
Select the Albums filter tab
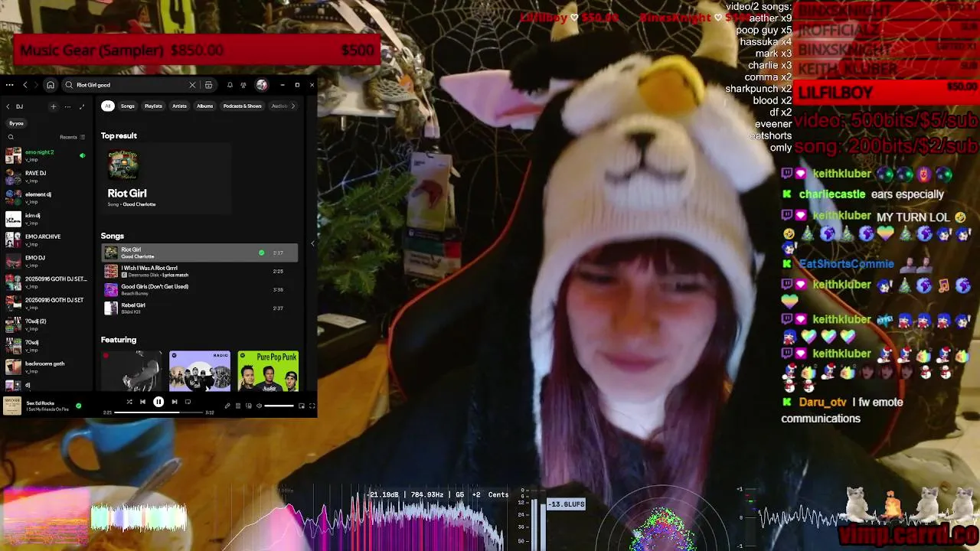pos(204,106)
